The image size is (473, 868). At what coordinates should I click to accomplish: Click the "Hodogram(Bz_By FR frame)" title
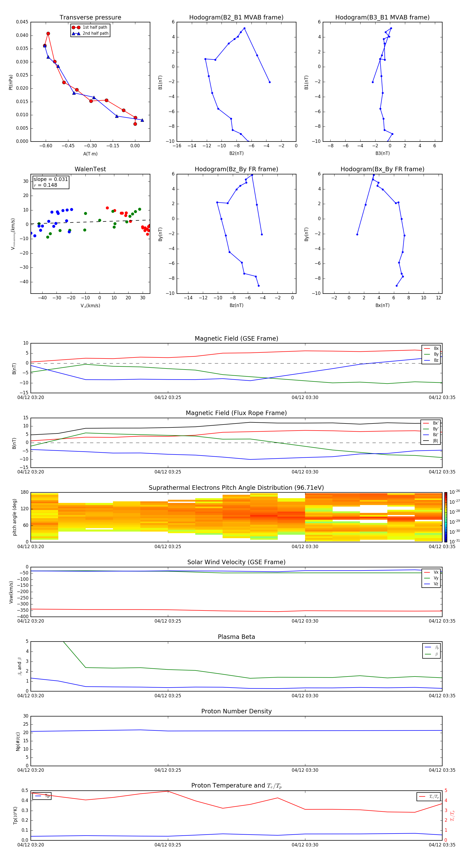click(236, 169)
